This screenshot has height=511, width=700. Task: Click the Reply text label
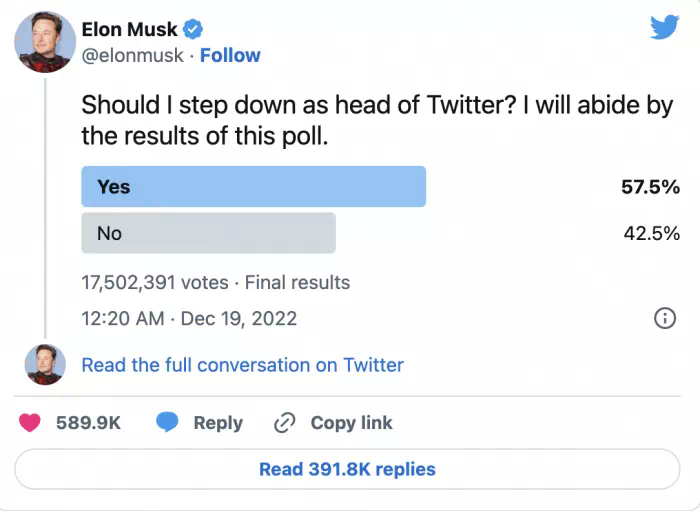[x=218, y=423]
